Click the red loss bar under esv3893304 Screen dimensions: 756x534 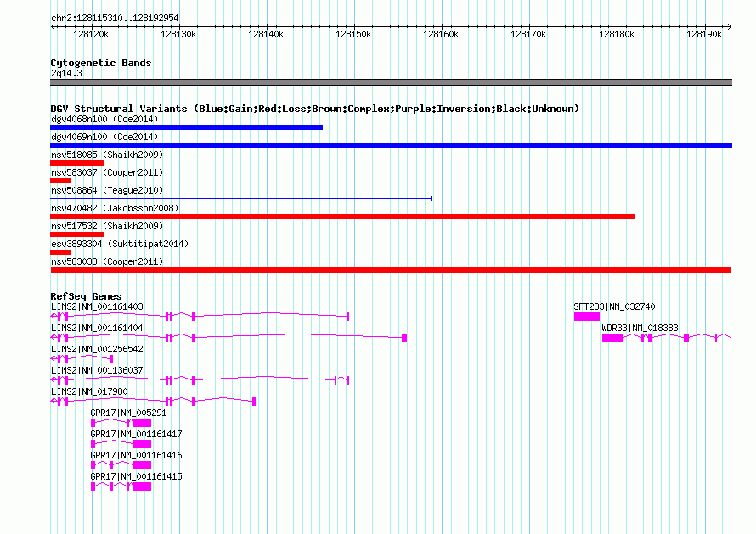[x=61, y=252]
